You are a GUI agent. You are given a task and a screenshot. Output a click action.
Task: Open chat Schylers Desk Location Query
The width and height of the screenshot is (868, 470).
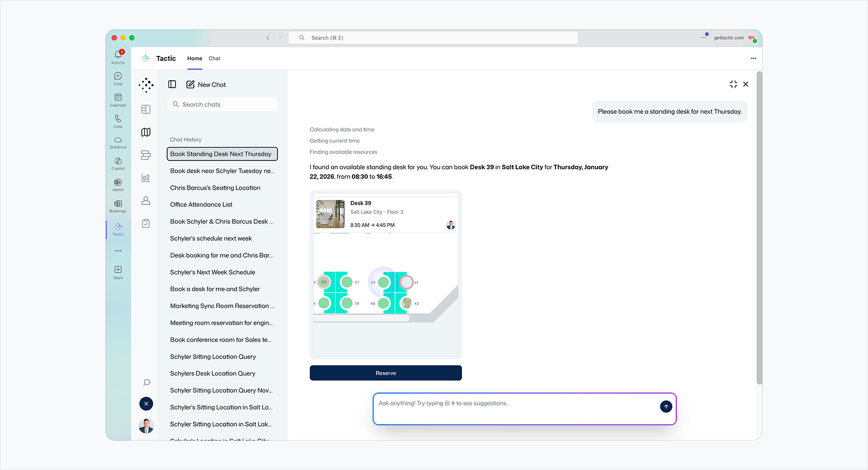click(223, 373)
